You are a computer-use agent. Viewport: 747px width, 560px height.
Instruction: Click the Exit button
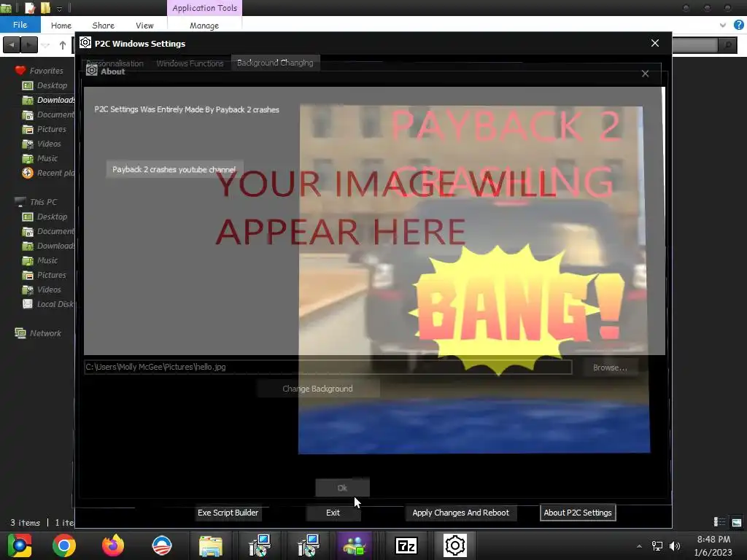333,513
